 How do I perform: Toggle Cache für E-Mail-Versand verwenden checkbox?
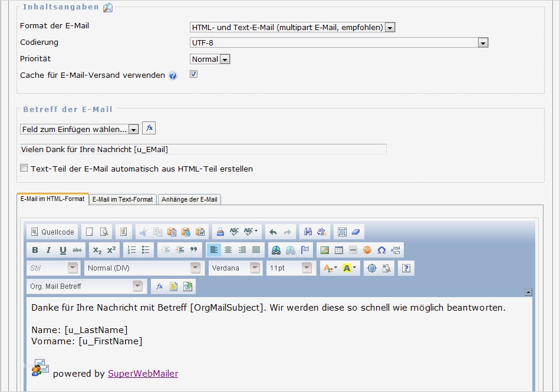coord(193,74)
